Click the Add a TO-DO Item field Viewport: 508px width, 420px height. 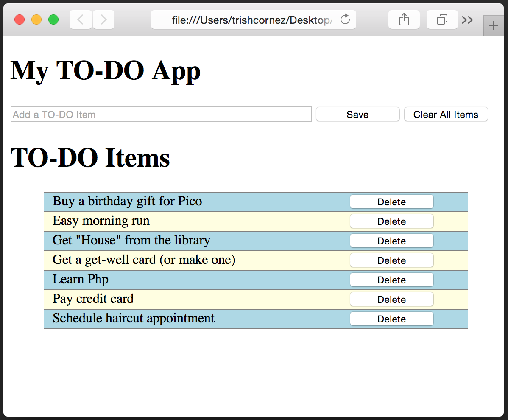click(161, 115)
